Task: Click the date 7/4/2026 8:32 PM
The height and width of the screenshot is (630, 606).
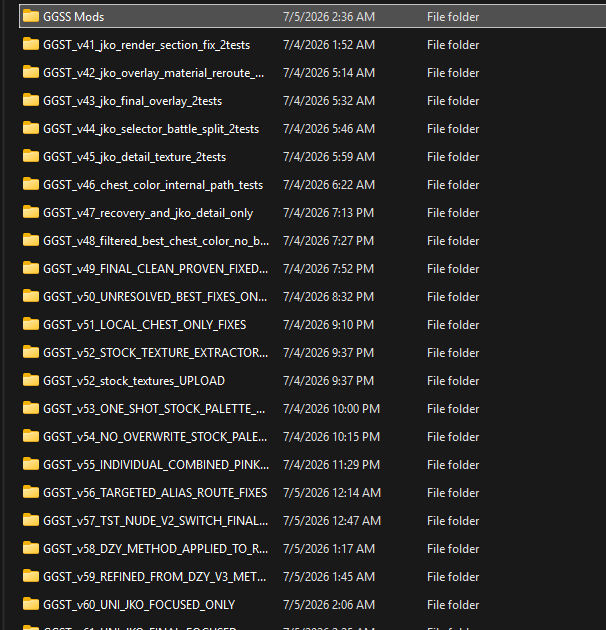Action: click(328, 297)
